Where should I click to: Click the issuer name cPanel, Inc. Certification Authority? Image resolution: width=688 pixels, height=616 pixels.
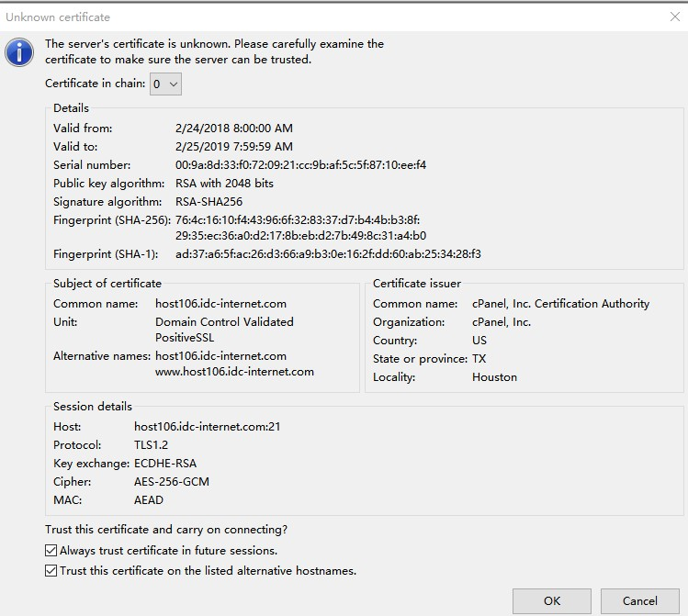pos(560,304)
